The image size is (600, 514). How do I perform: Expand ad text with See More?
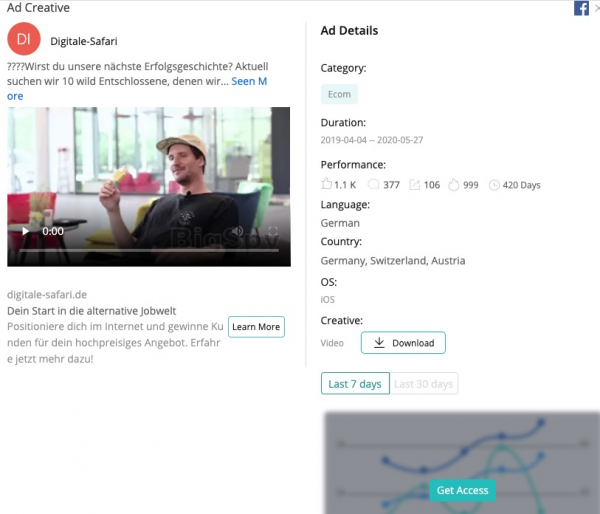pos(248,81)
